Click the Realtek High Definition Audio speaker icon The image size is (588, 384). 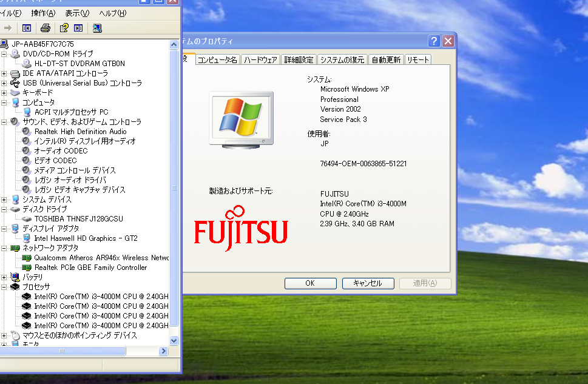tap(26, 131)
